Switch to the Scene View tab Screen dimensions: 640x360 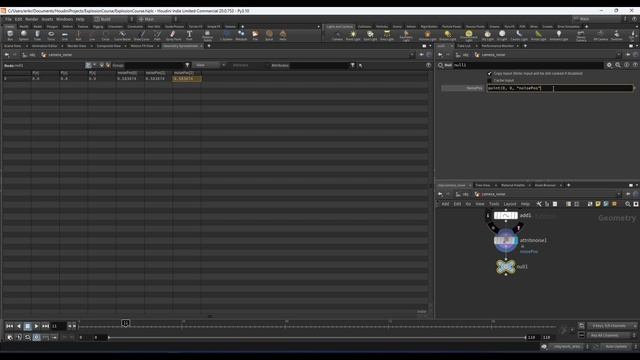click(12, 46)
